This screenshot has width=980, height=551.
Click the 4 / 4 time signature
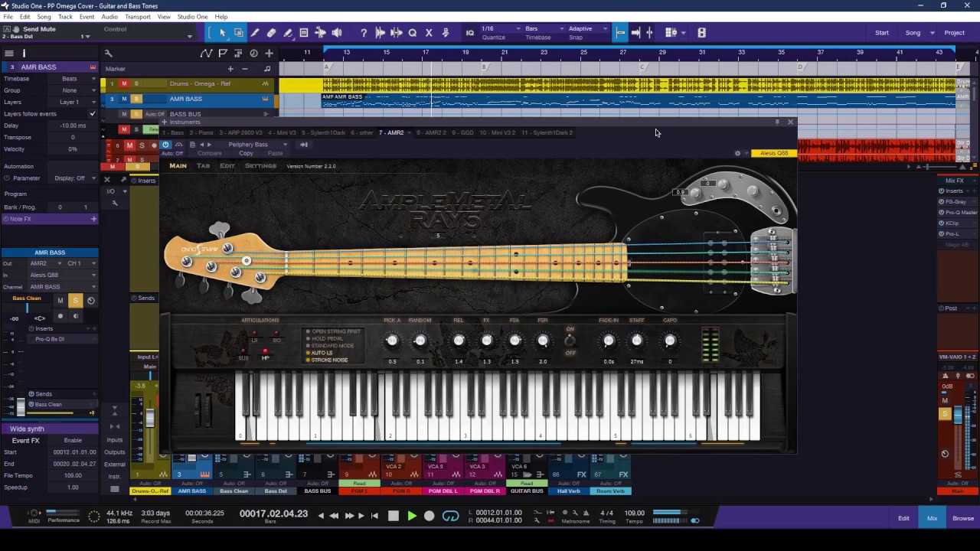pyautogui.click(x=606, y=513)
